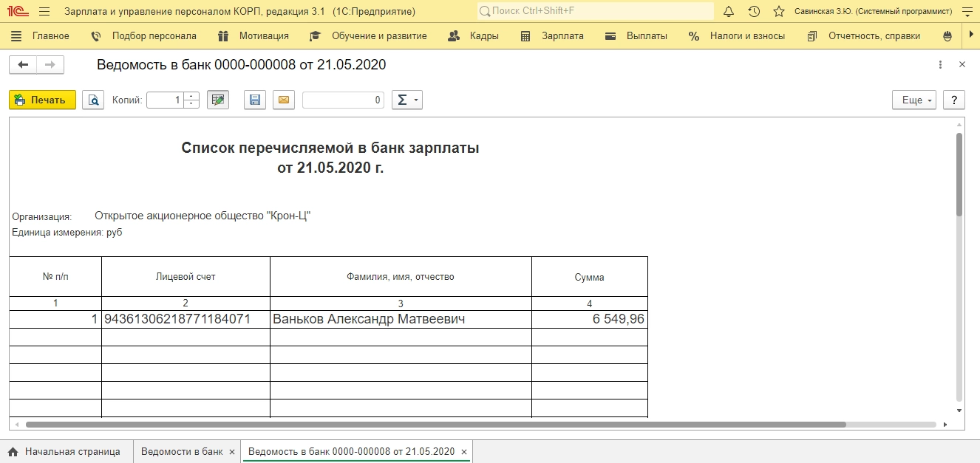Select cell Ваньков Александр Матвеевич

pyautogui.click(x=401, y=319)
